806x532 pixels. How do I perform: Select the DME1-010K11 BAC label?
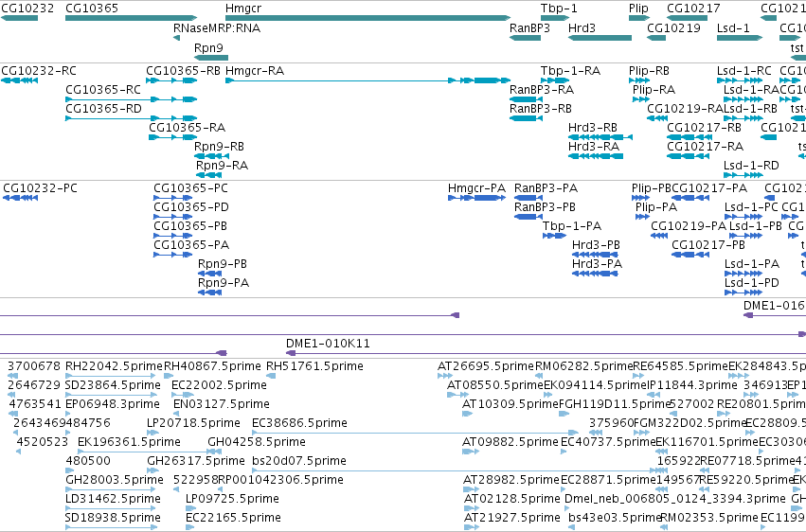point(328,344)
